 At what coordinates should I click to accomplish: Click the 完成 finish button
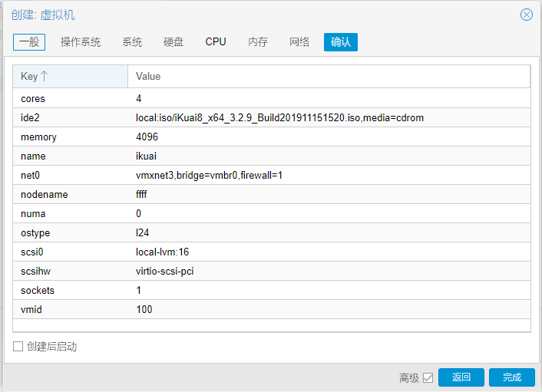(512, 377)
